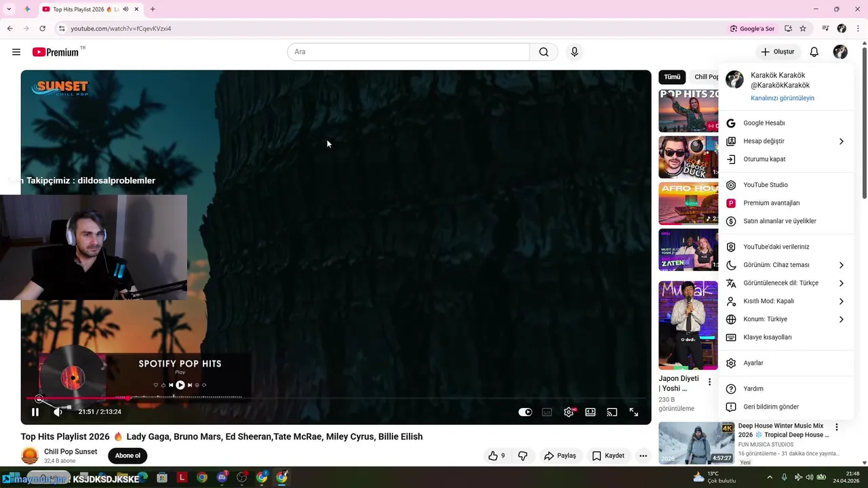868x488 pixels.
Task: Bookmark this page with star
Action: click(803, 28)
